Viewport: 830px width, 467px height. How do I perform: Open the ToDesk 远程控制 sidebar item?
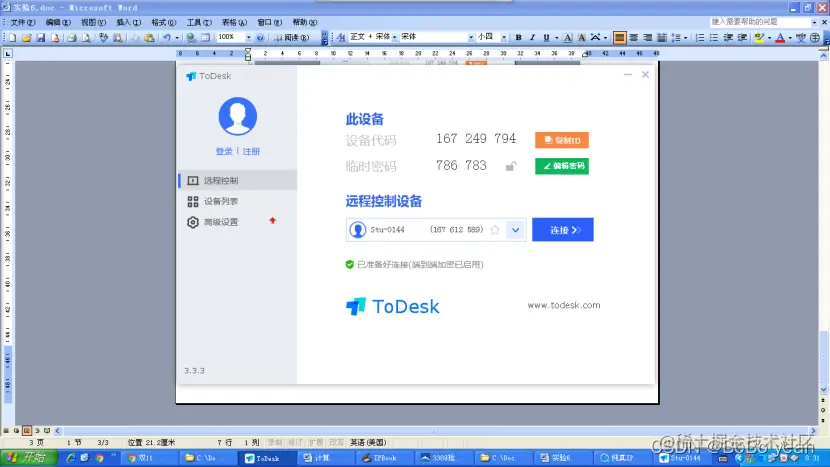237,181
